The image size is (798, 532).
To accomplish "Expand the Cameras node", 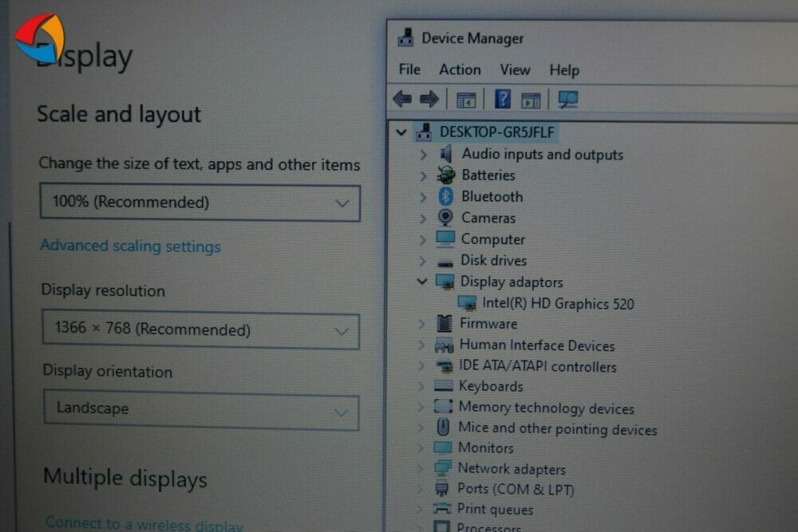I will tap(422, 219).
